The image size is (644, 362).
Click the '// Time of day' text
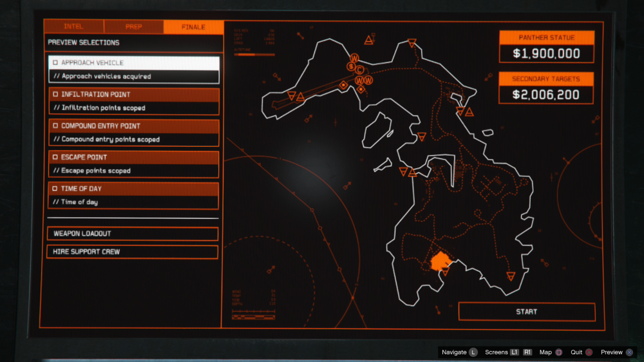coord(75,202)
